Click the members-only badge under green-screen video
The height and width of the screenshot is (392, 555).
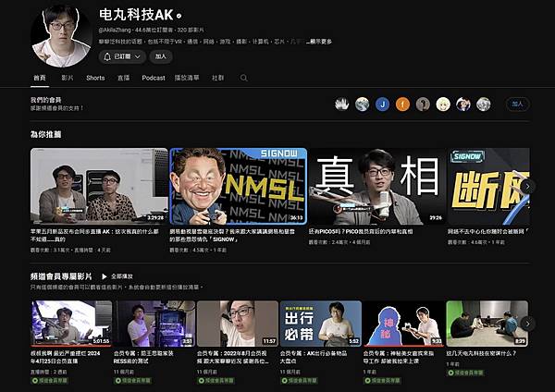click(x=465, y=373)
